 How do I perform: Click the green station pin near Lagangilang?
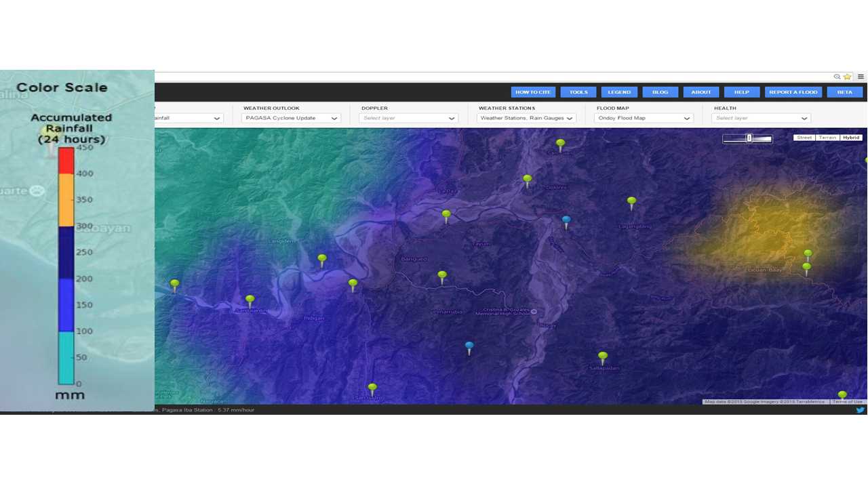[631, 201]
